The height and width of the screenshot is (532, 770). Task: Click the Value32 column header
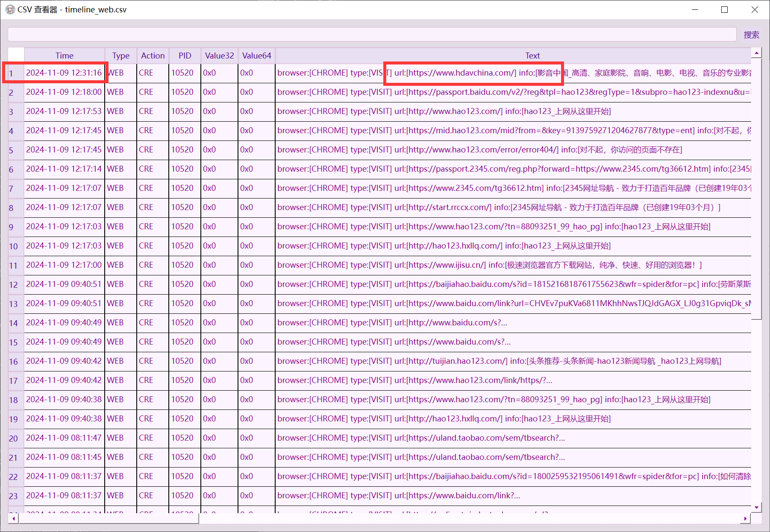tap(220, 56)
